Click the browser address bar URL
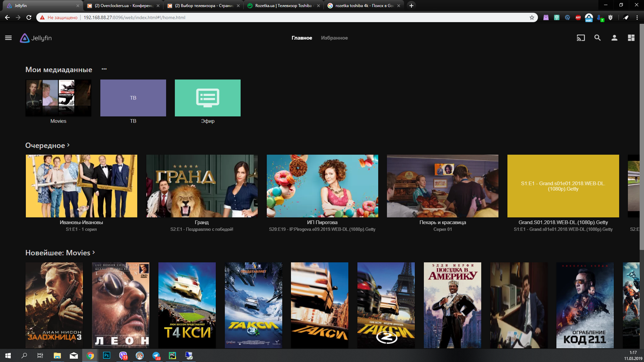This screenshot has width=644, height=362. (134, 17)
